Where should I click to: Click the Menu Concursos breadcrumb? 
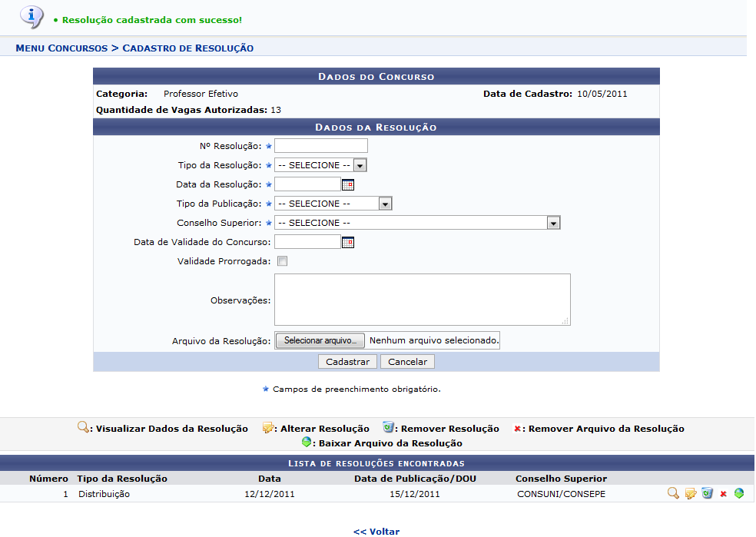(x=61, y=48)
